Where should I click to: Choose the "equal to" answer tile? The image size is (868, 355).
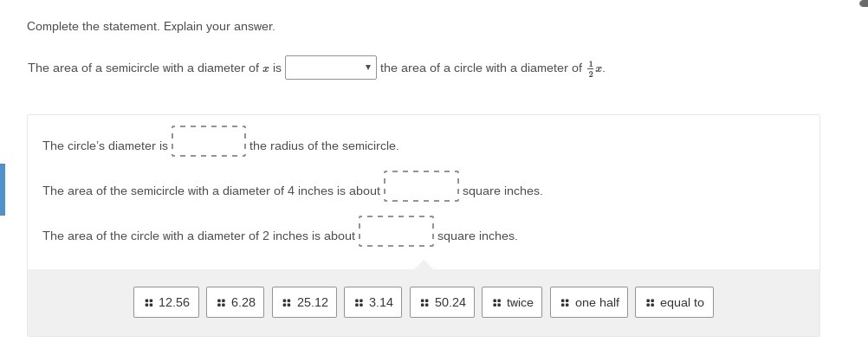(x=674, y=302)
